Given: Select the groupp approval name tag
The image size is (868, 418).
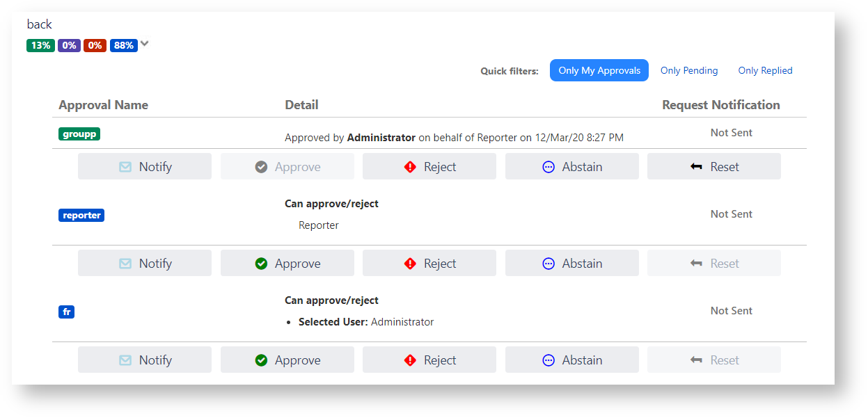Looking at the screenshot, I should (79, 134).
